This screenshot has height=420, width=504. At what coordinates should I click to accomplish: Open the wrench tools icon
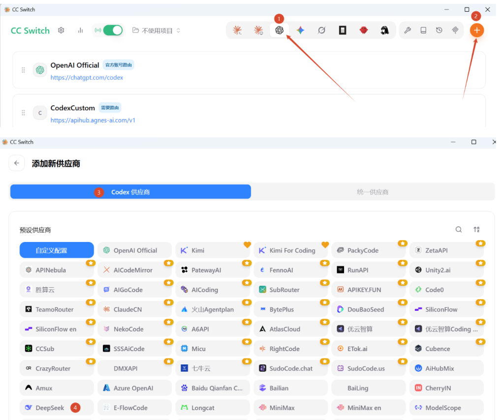tap(408, 30)
